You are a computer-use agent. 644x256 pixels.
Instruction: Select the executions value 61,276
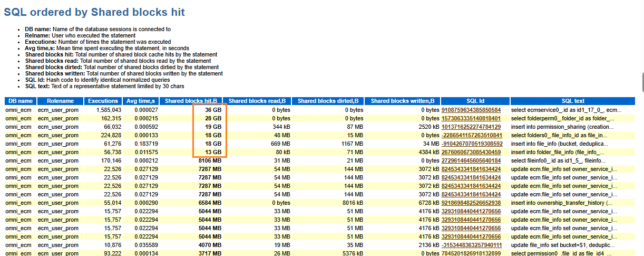coord(112,144)
